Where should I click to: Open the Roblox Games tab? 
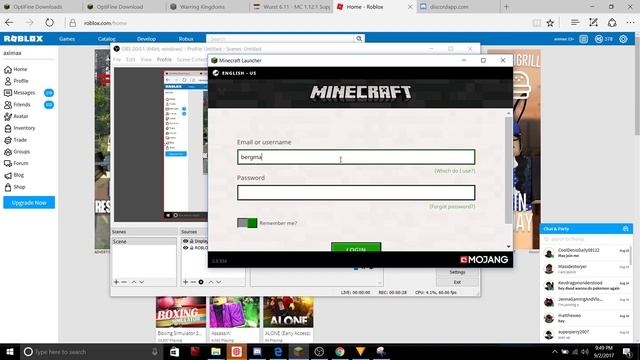pos(67,39)
